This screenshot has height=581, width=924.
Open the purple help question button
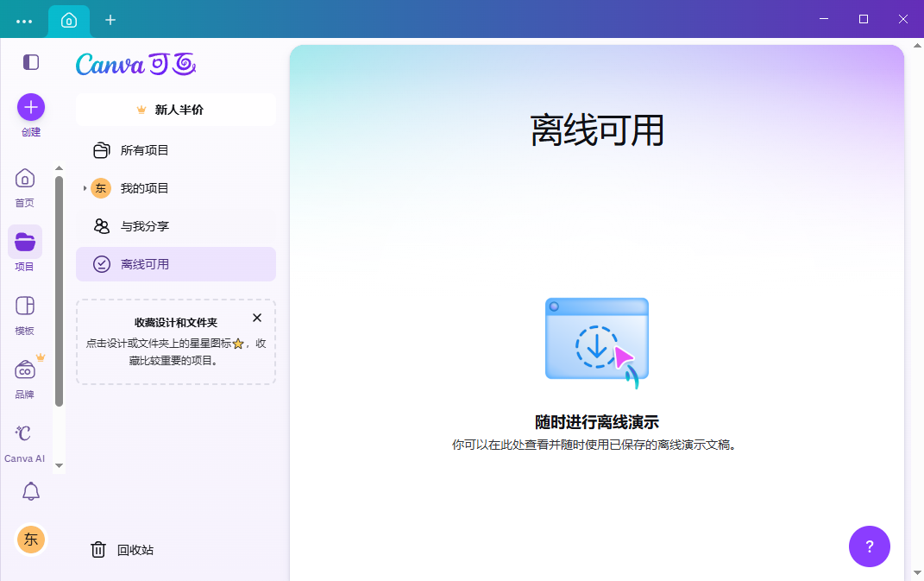[x=869, y=546]
